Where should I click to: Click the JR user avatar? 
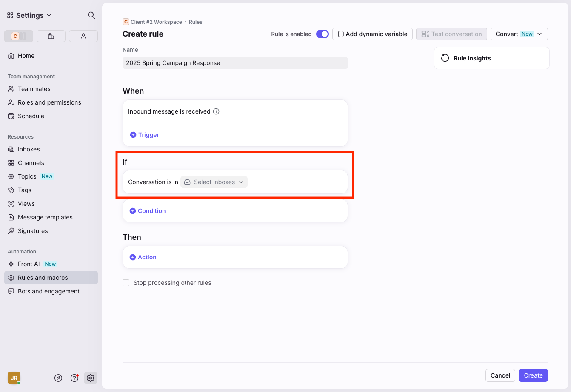[x=14, y=378]
